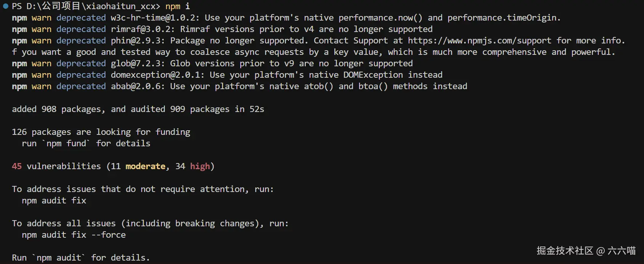Click the "126 packages are looking for funding" line

(101, 132)
